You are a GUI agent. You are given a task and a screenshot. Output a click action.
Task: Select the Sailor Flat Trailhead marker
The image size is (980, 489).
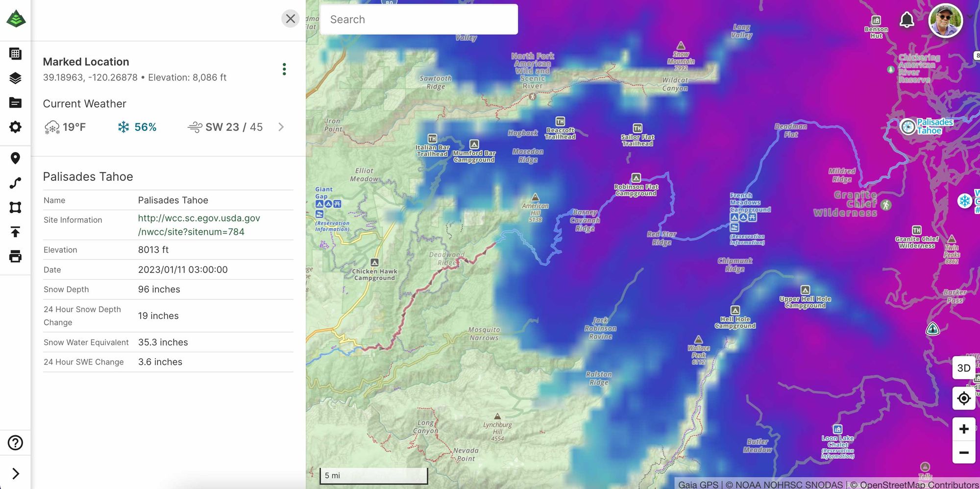click(637, 128)
